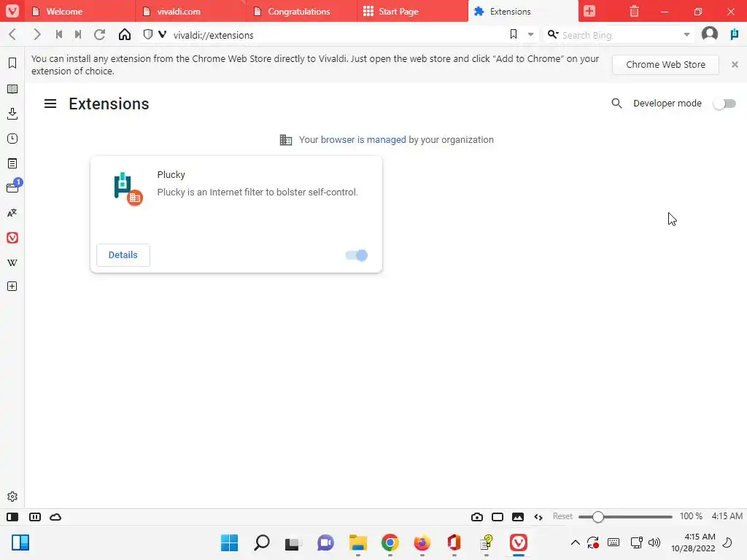Open Plucky extension Details

click(x=123, y=254)
